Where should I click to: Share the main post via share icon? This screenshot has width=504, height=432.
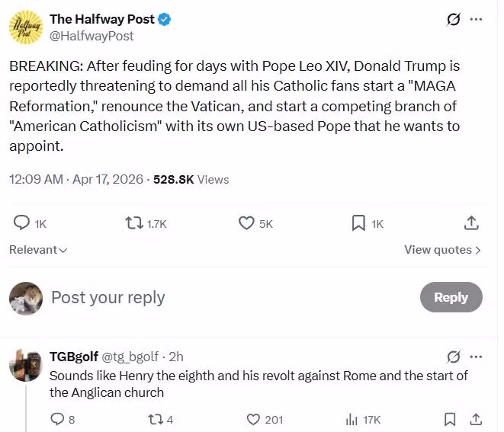point(471,222)
